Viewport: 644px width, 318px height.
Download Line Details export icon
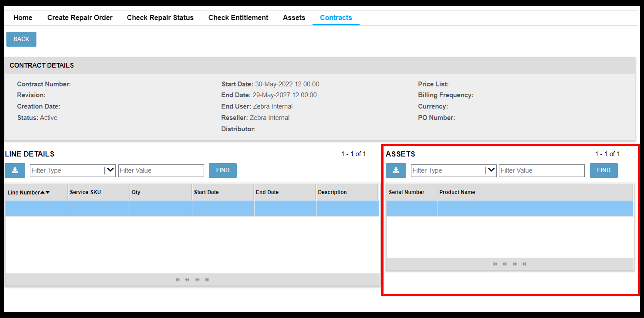(15, 170)
